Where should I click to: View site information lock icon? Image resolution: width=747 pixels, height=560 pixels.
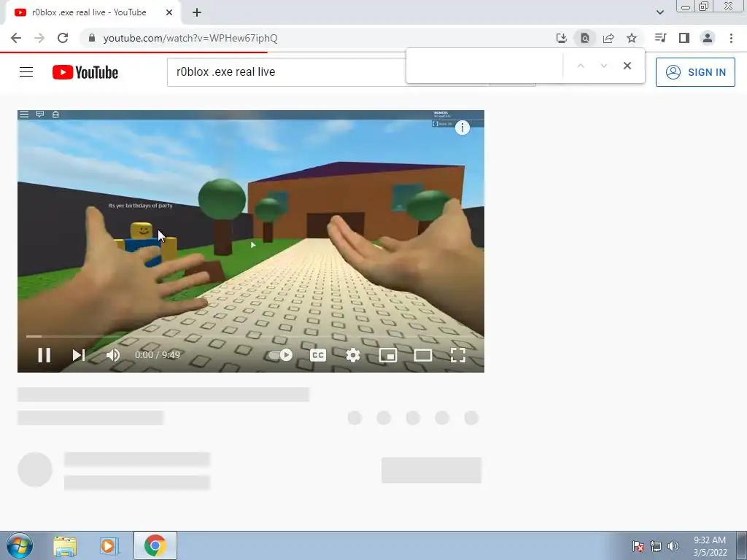point(92,38)
